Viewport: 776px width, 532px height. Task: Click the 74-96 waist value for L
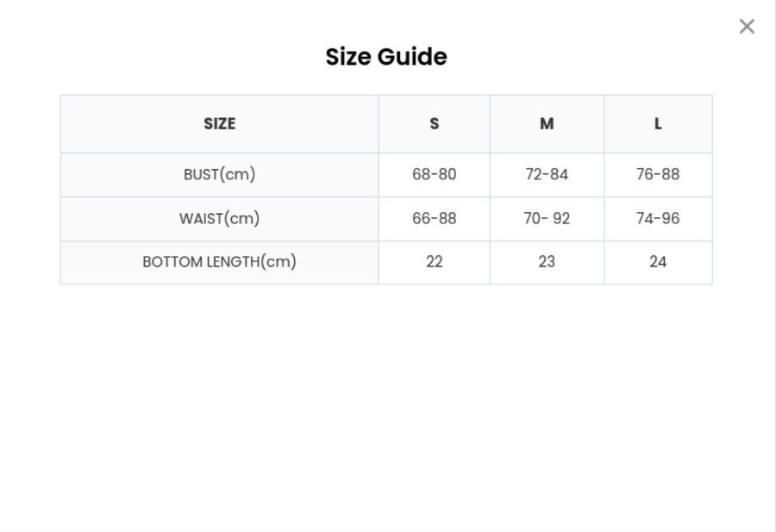[x=658, y=218]
